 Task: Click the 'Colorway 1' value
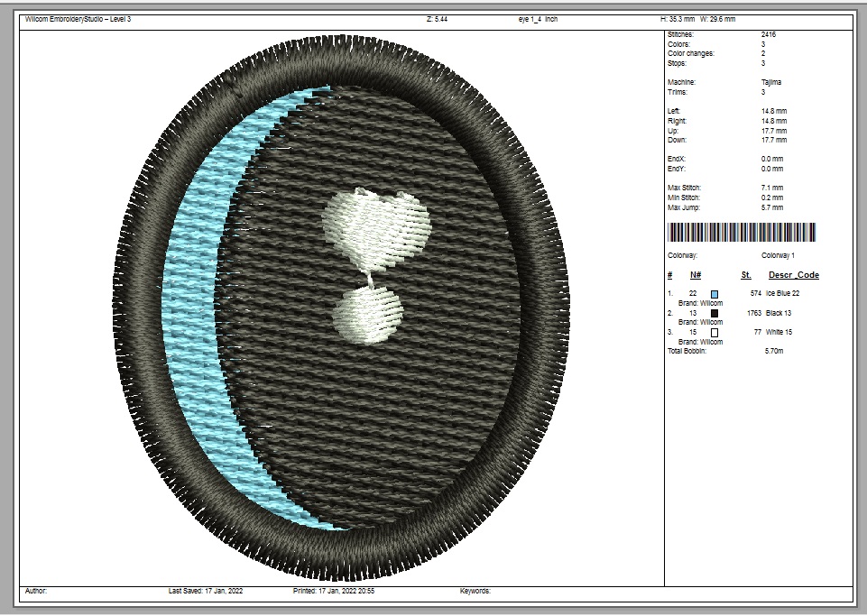click(779, 256)
